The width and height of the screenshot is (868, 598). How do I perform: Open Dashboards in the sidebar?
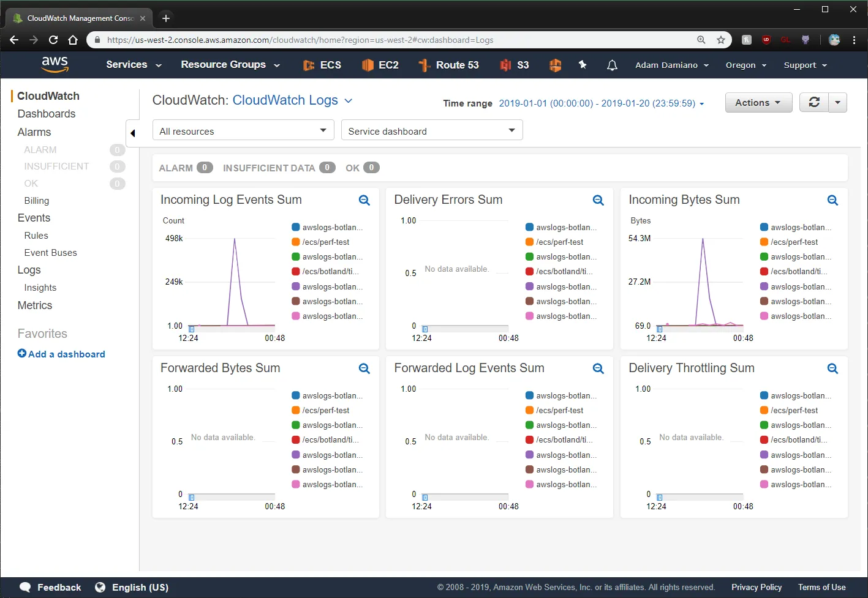tap(47, 114)
